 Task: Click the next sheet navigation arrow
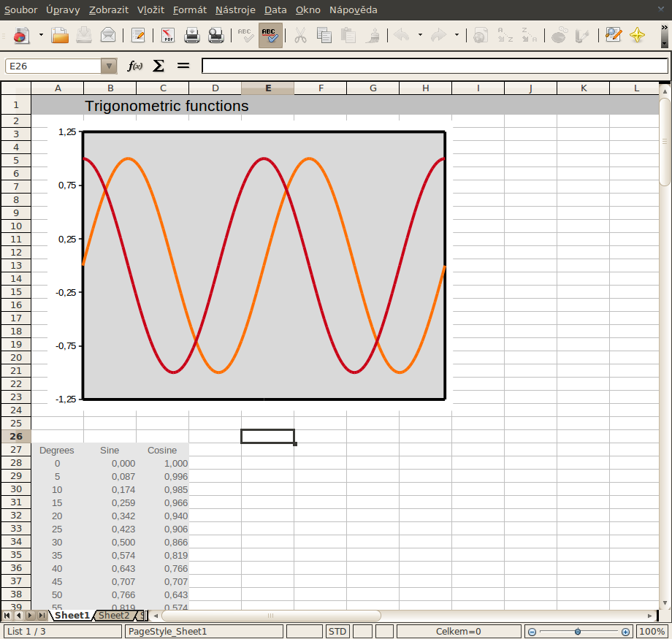(x=30, y=616)
